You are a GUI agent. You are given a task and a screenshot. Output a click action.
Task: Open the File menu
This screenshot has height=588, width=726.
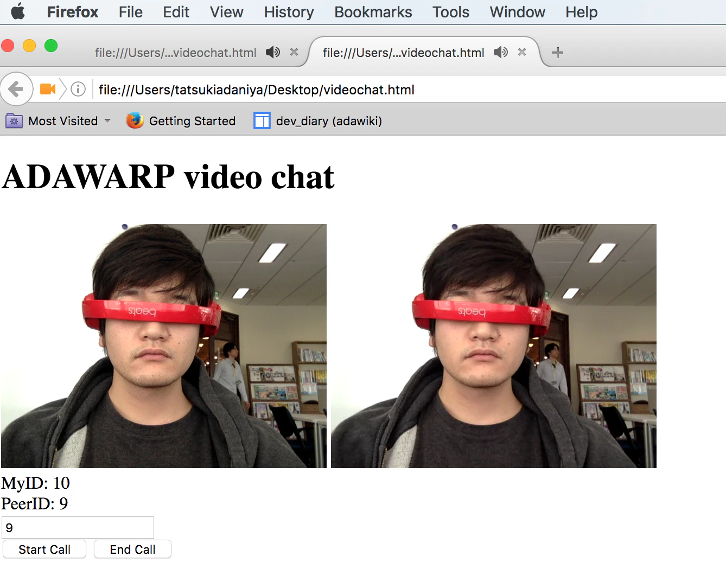(x=131, y=12)
